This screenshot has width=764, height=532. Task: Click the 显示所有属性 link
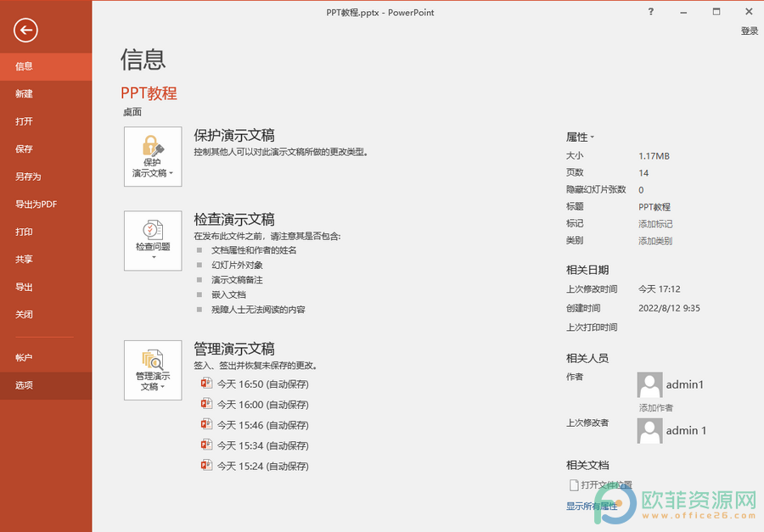(592, 507)
